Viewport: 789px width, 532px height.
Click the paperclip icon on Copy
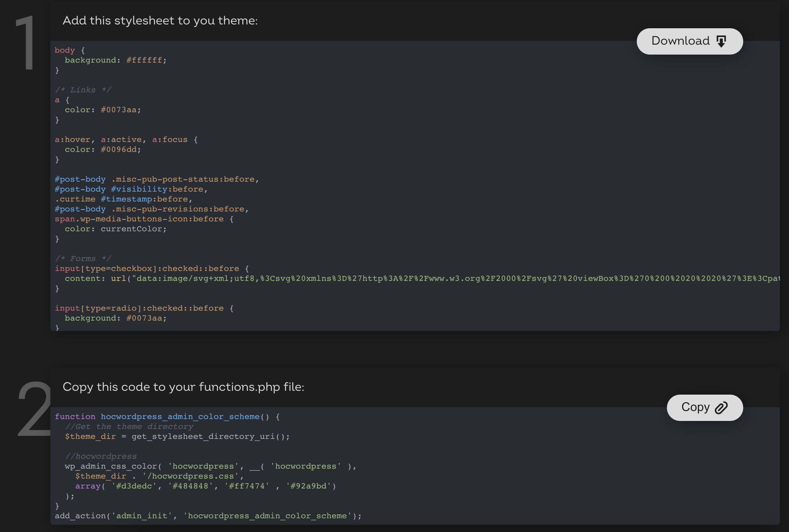[721, 408]
